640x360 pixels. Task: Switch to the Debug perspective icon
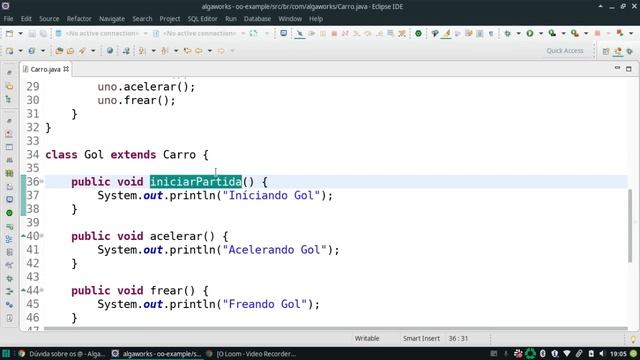(630, 51)
